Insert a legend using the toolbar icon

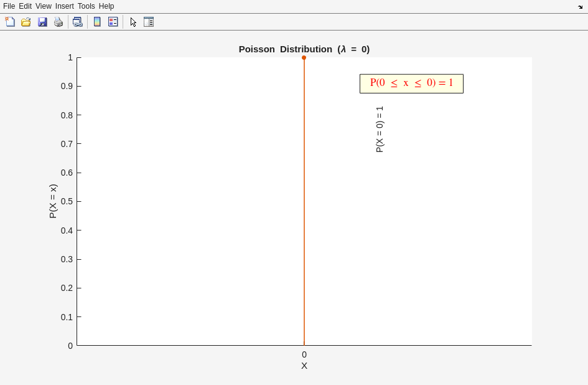click(x=113, y=22)
